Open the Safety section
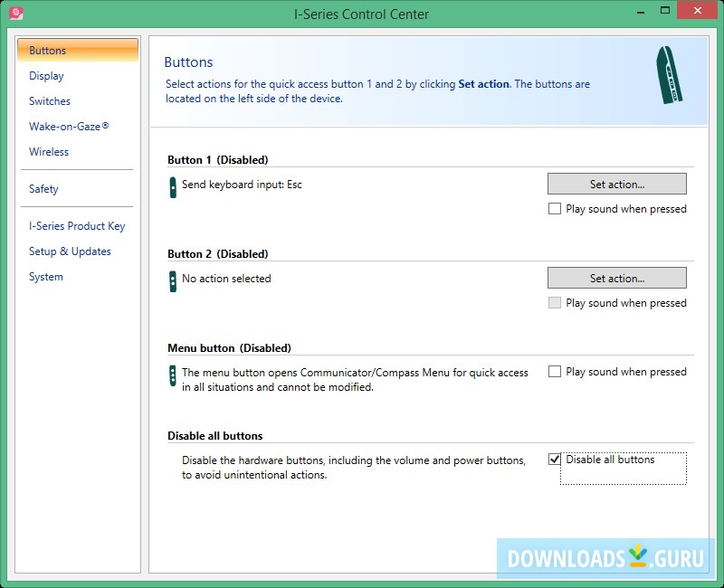The height and width of the screenshot is (588, 724). tap(43, 189)
